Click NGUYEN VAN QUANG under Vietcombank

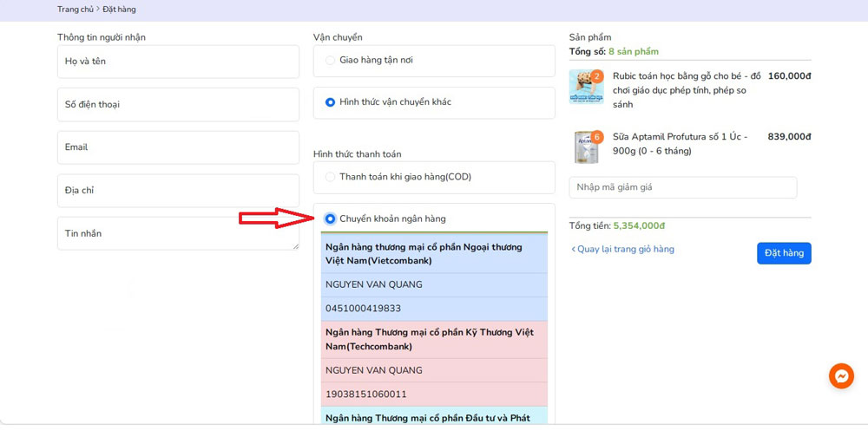click(x=373, y=285)
